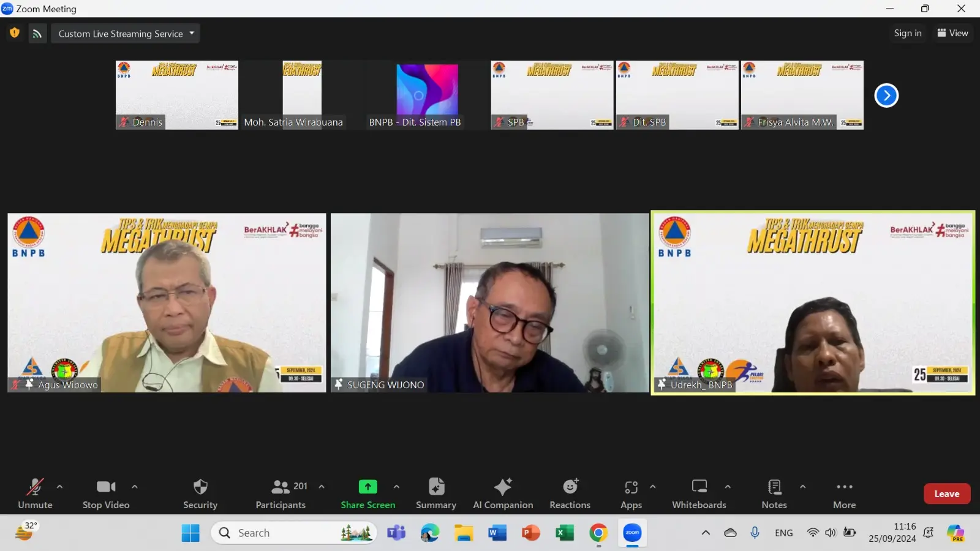Screen dimensions: 980x551
Task: Launch the AI Companion sparkle icon
Action: pyautogui.click(x=503, y=487)
